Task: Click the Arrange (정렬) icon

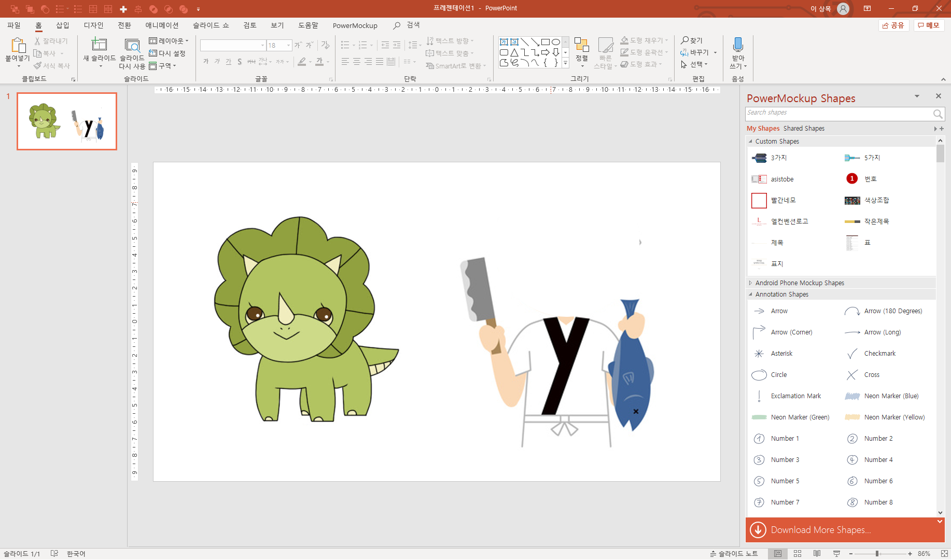Action: click(581, 45)
